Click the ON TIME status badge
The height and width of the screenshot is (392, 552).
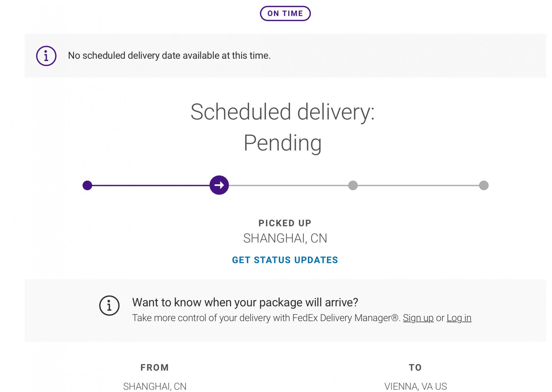(x=285, y=14)
